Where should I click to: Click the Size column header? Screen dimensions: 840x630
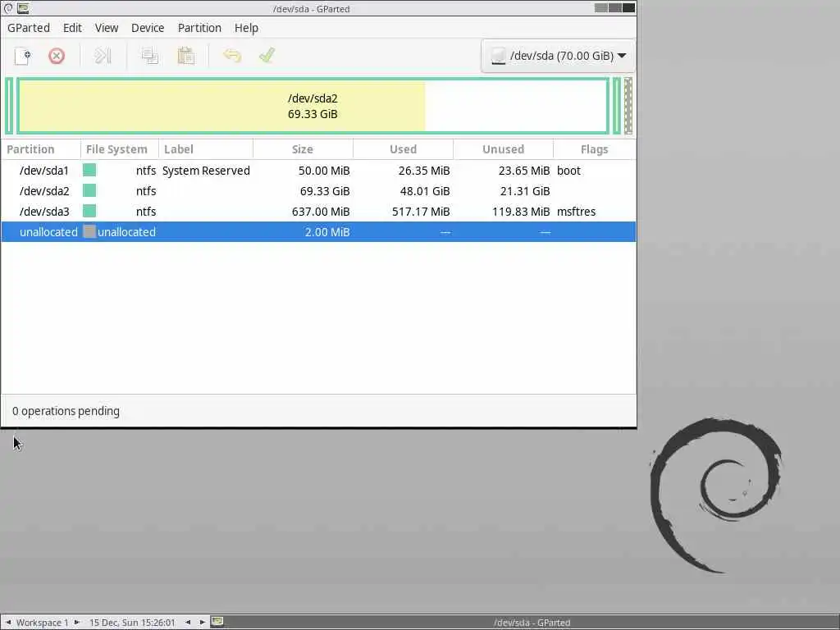303,149
